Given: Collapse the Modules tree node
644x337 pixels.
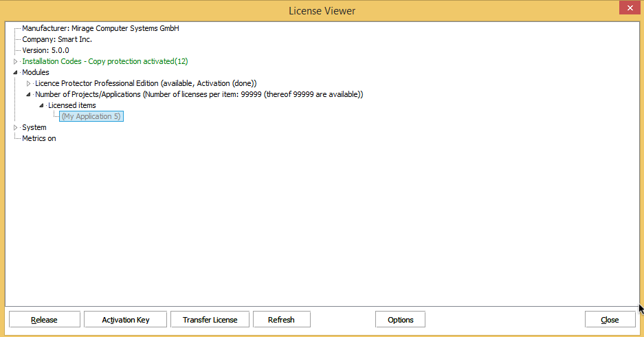Looking at the screenshot, I should pyautogui.click(x=15, y=72).
